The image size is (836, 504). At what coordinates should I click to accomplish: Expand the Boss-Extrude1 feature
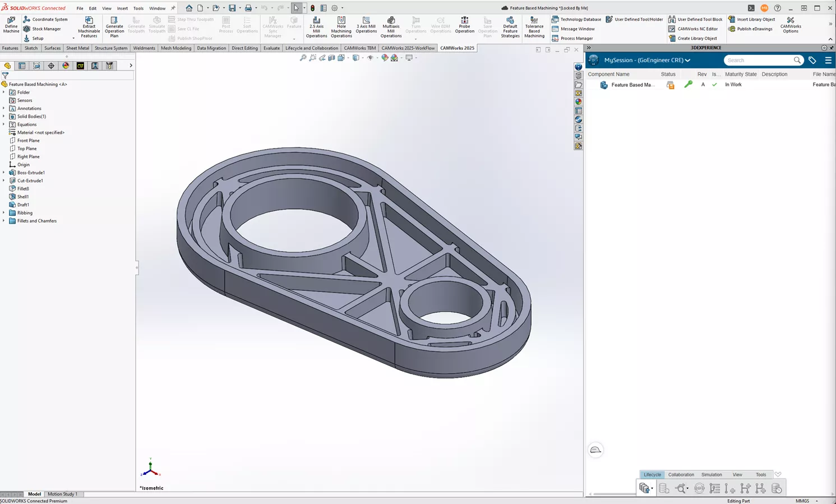pos(4,173)
